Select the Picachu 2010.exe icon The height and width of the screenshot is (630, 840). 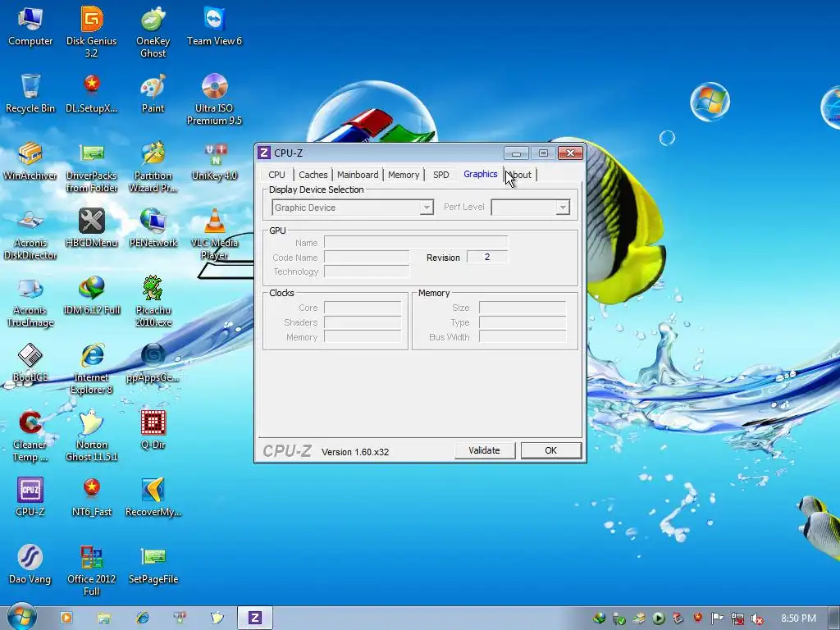(153, 301)
